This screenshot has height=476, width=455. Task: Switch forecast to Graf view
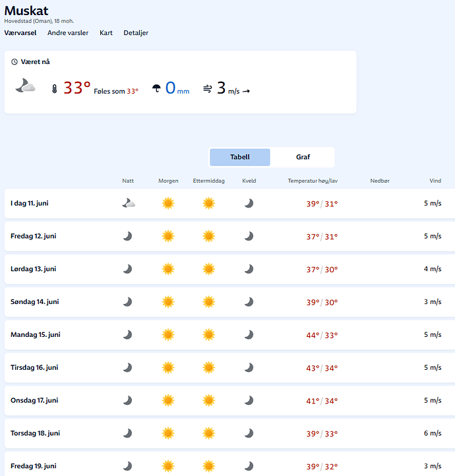click(303, 157)
